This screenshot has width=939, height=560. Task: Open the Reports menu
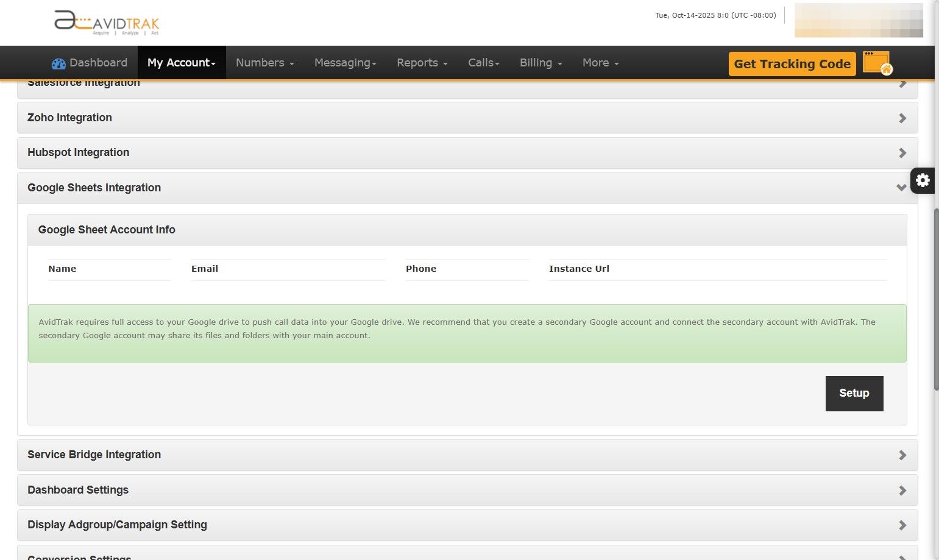[422, 63]
